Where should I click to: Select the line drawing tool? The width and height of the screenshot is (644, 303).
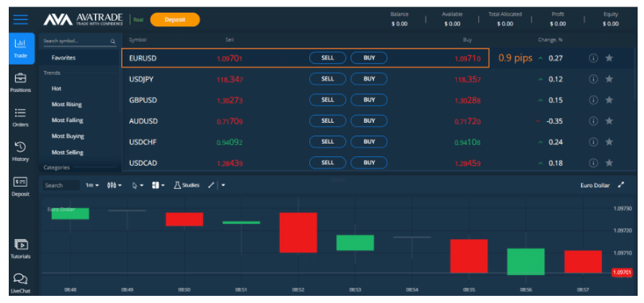(x=211, y=185)
